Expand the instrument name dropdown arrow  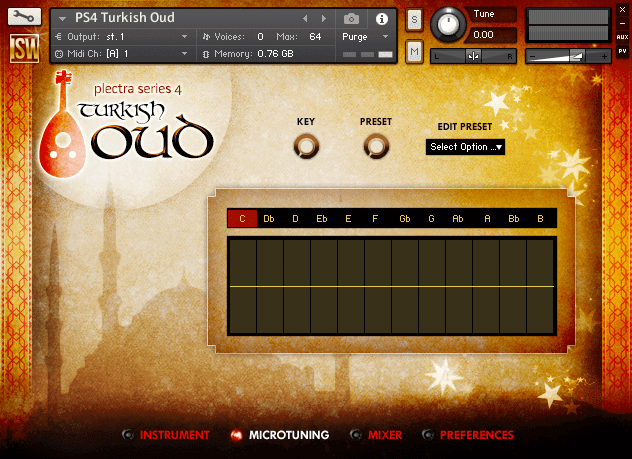point(62,19)
